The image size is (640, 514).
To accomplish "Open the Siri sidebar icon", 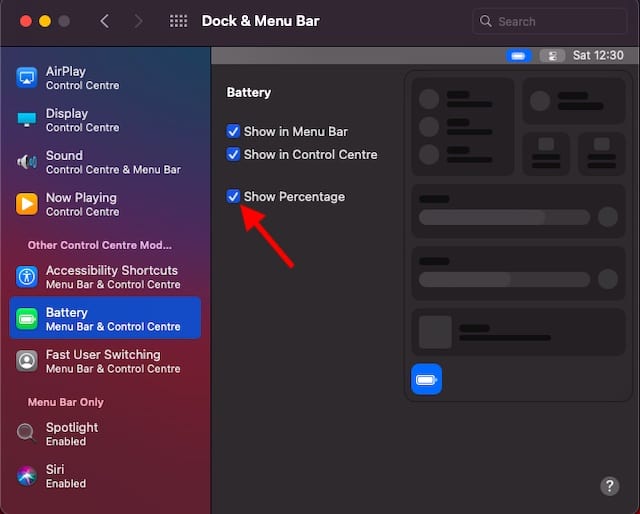I will click(x=27, y=475).
